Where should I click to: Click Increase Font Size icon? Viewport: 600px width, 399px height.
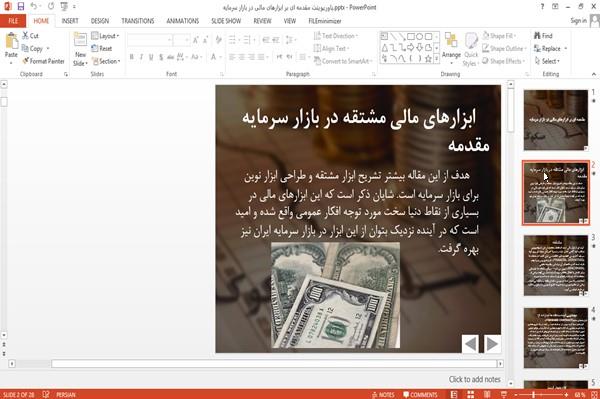[x=196, y=39]
